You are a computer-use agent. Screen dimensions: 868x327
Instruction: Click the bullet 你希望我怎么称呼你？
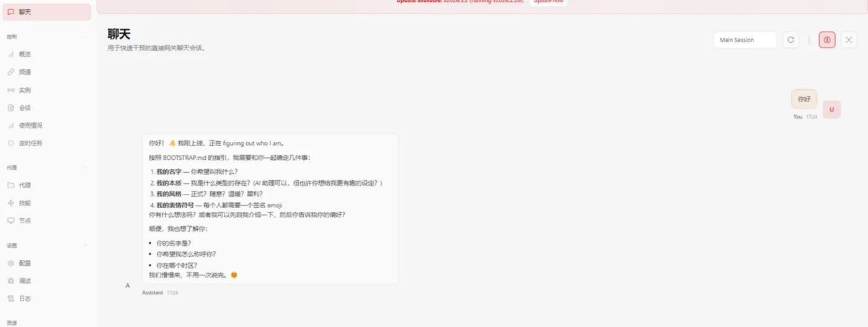(186, 254)
